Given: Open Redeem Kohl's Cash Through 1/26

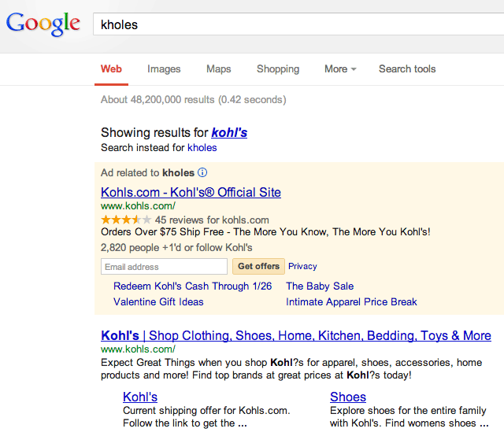Looking at the screenshot, I should 192,286.
